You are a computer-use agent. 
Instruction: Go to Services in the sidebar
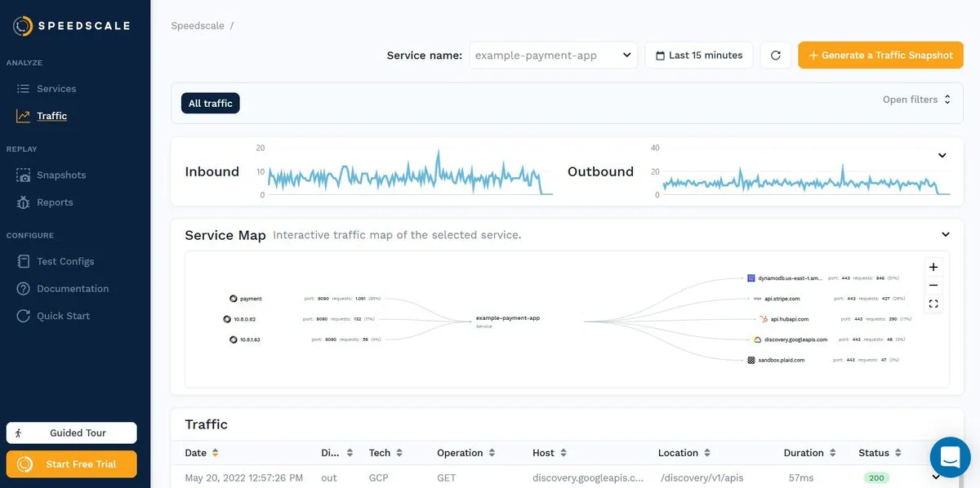(56, 88)
